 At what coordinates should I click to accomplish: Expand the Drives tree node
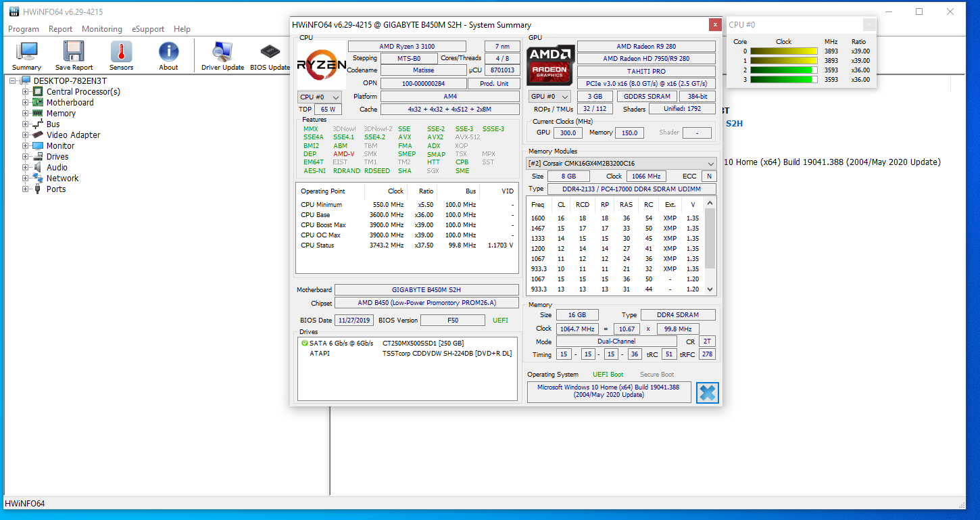click(x=26, y=156)
